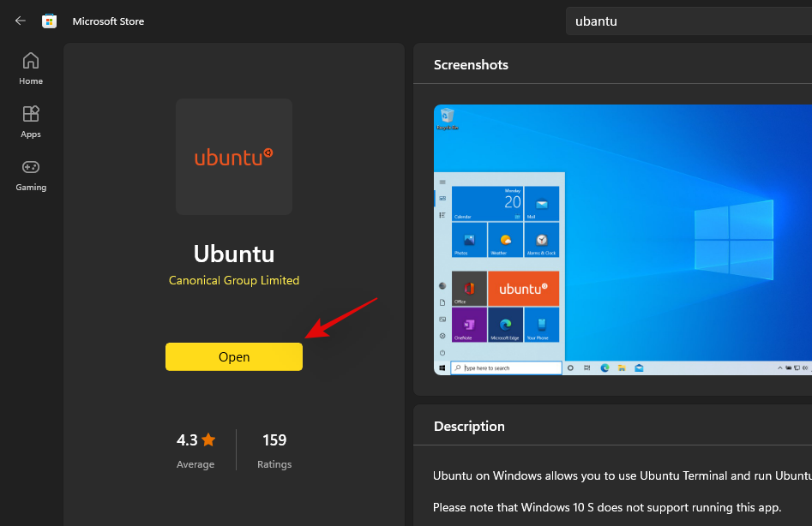This screenshot has width=812, height=526.
Task: Open the Ubuntu app with Open button
Action: point(234,357)
